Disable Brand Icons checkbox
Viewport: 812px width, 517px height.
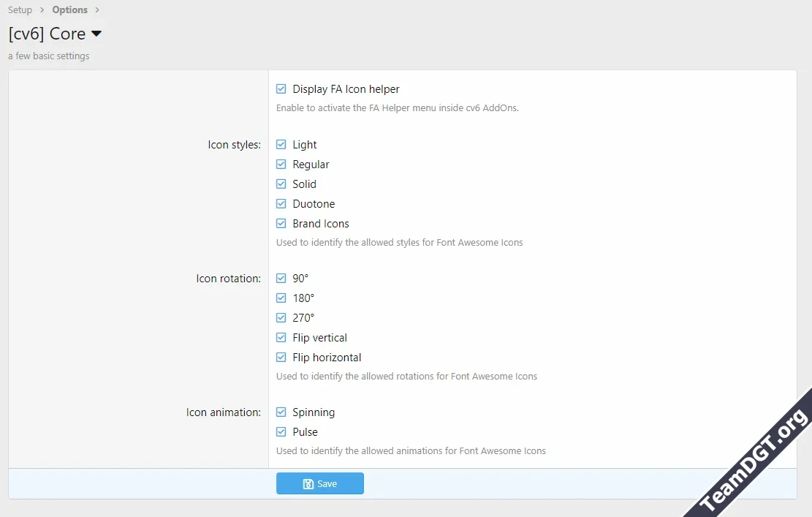tap(281, 224)
